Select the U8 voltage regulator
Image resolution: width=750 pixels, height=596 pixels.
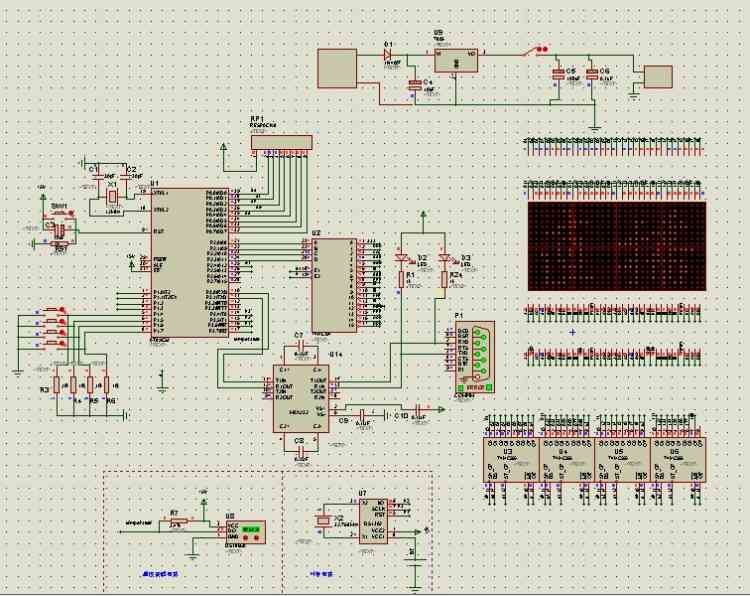(x=456, y=61)
